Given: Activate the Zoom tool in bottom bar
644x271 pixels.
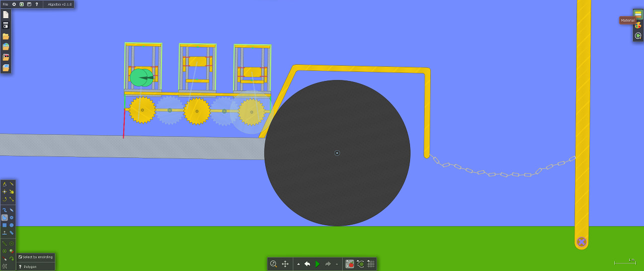Looking at the screenshot, I should coord(274,264).
